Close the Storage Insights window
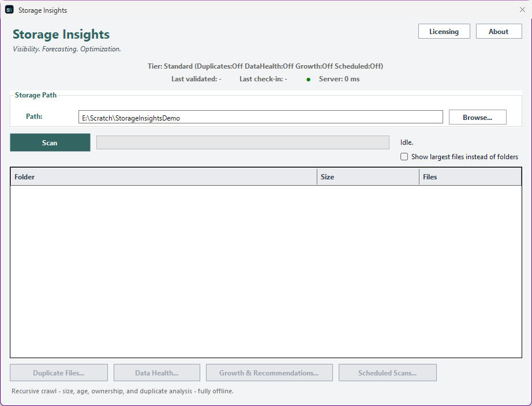Screen dimensions: 532x406 (x=523, y=10)
